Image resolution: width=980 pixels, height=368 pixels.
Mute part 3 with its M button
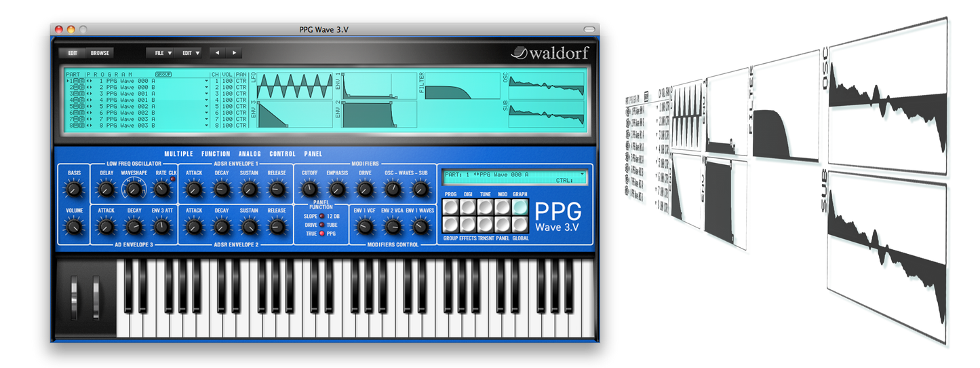pos(76,94)
